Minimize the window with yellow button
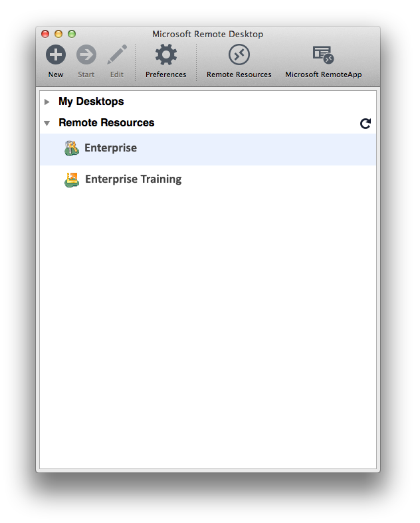The height and width of the screenshot is (523, 420). point(58,34)
